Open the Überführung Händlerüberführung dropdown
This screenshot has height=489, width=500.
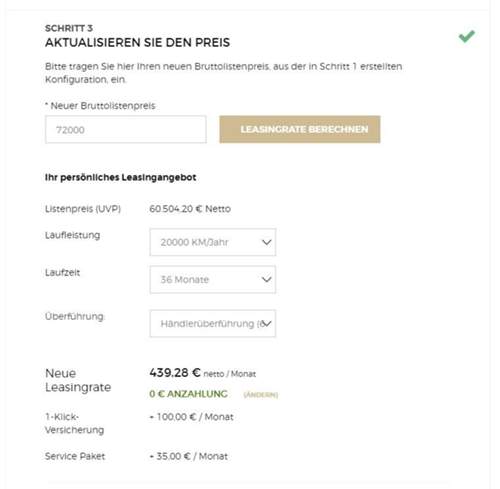pyautogui.click(x=213, y=323)
